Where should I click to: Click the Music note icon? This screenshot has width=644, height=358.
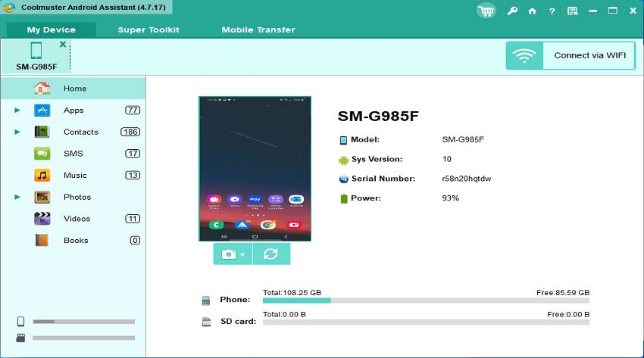tap(42, 175)
